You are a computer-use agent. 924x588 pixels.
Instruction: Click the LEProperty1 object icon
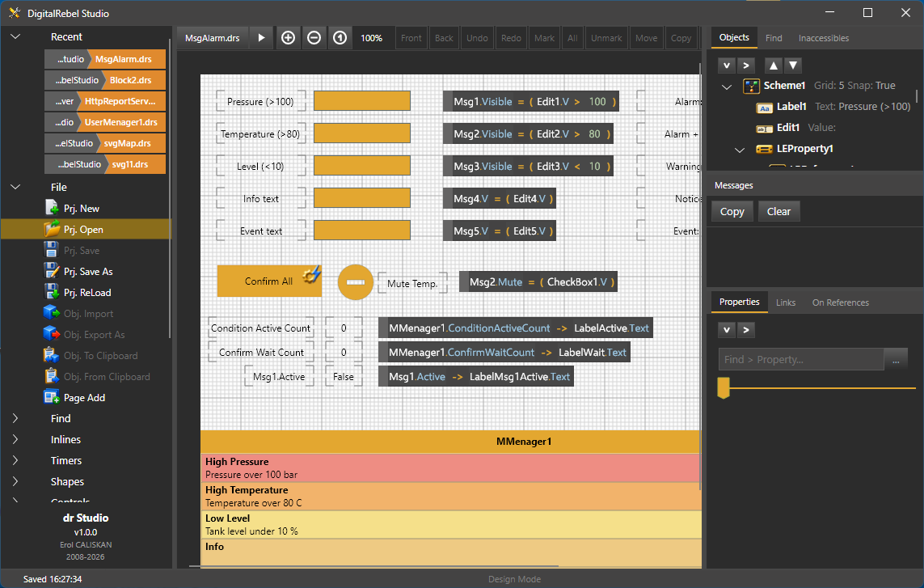pos(764,149)
